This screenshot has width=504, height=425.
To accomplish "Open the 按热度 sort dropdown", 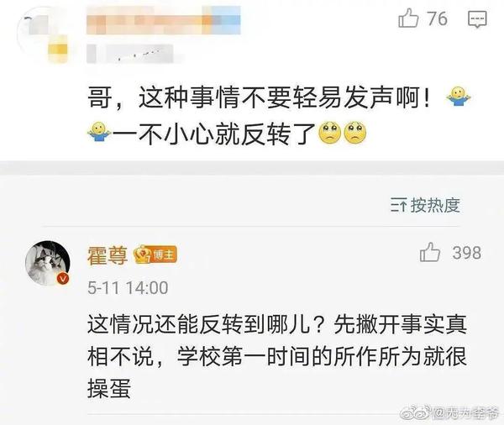I will pyautogui.click(x=425, y=205).
